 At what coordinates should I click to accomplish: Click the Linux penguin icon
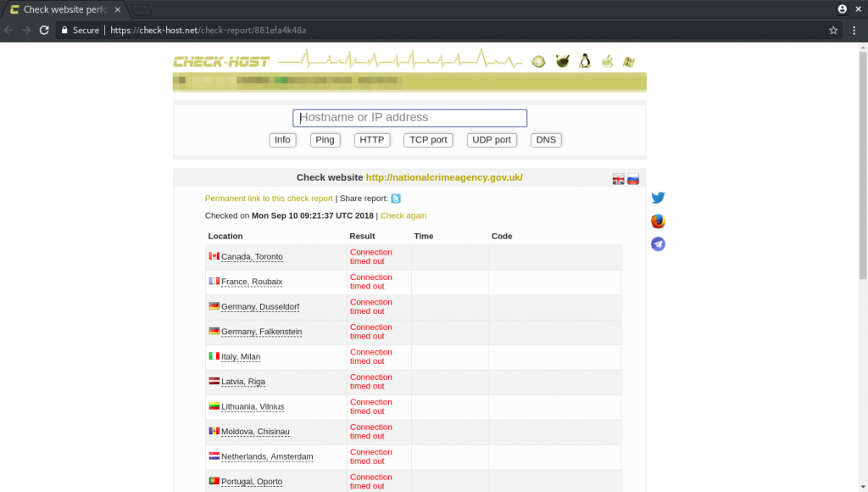pos(585,61)
